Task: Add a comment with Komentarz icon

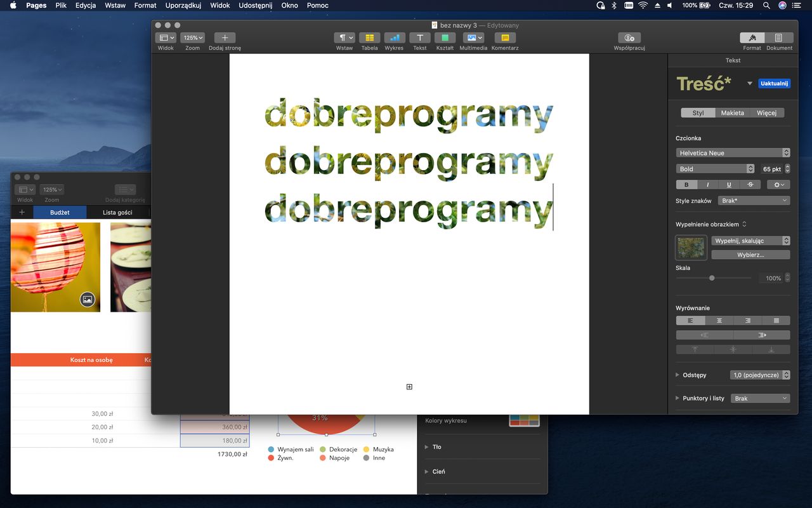Action: click(505, 38)
